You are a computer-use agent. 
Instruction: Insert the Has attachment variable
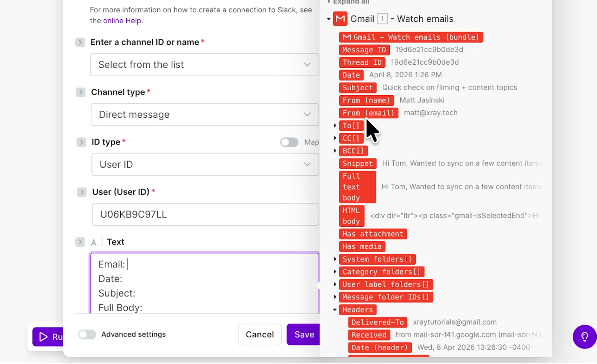tap(373, 234)
